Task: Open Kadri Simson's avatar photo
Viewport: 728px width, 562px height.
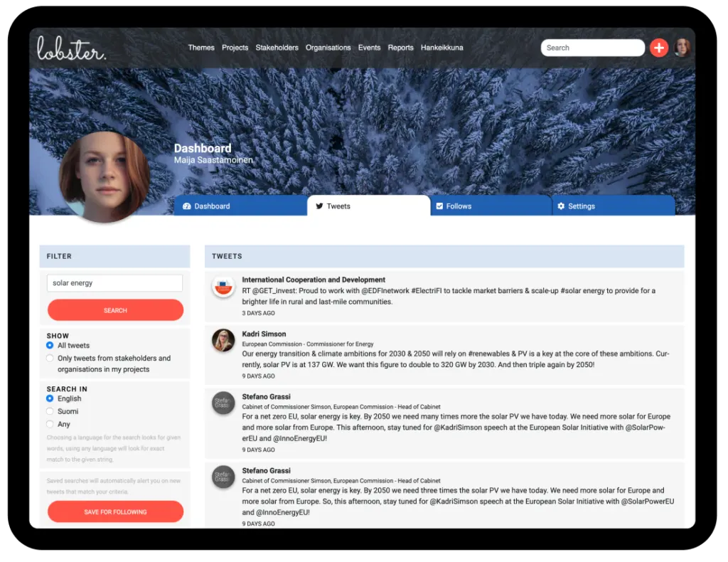Action: point(223,341)
